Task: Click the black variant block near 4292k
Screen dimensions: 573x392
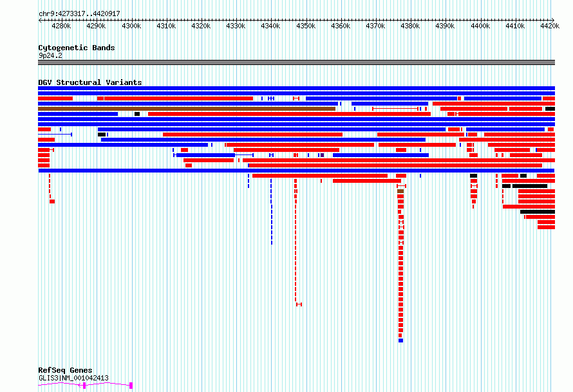Action: pyautogui.click(x=102, y=135)
